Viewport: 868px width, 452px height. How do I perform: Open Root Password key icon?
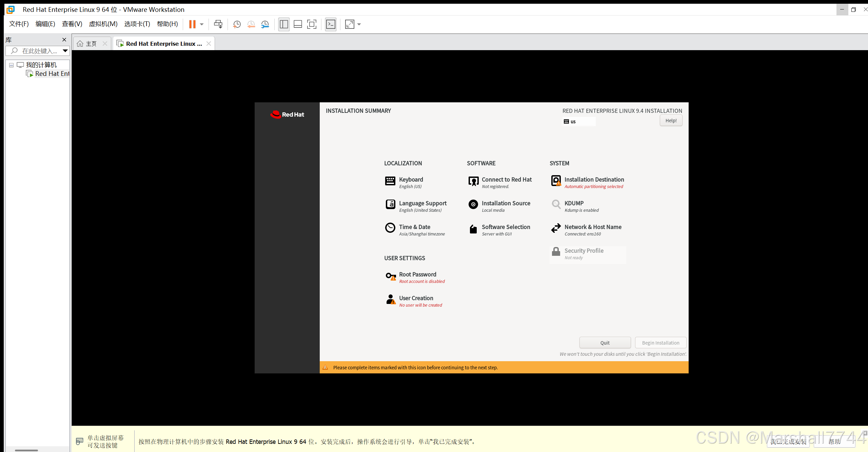pos(391,276)
